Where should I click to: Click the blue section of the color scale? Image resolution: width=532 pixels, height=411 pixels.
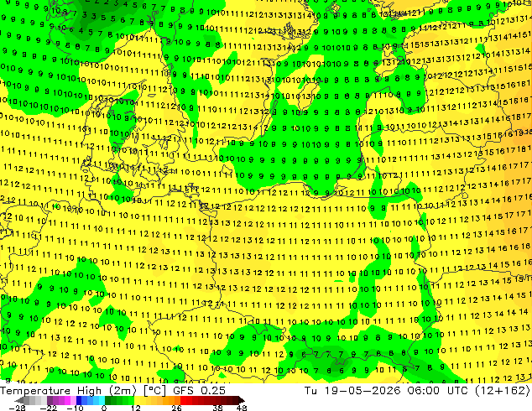90,400
